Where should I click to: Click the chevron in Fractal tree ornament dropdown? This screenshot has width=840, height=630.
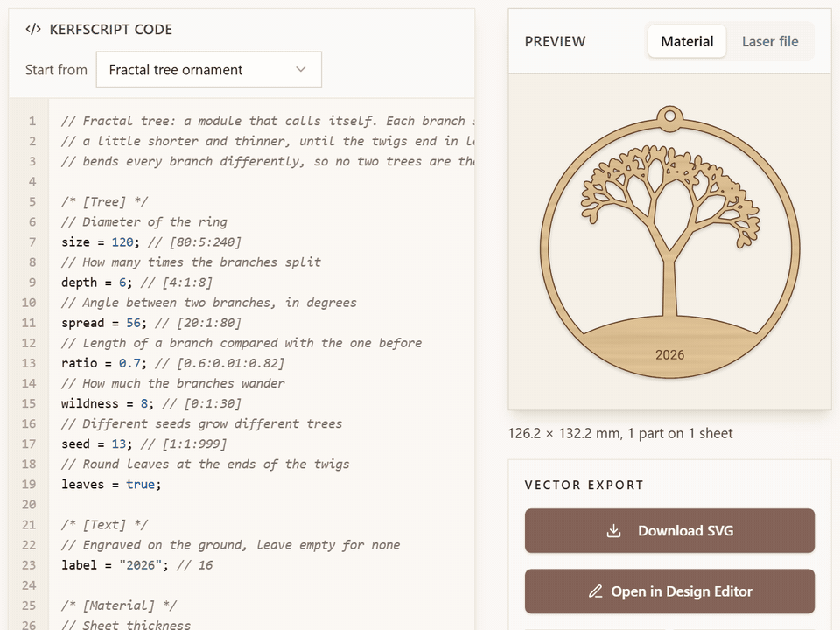(x=300, y=70)
